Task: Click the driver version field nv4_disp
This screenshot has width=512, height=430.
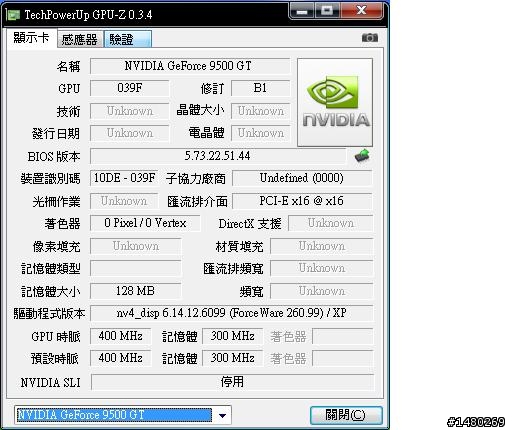Action: pos(232,313)
